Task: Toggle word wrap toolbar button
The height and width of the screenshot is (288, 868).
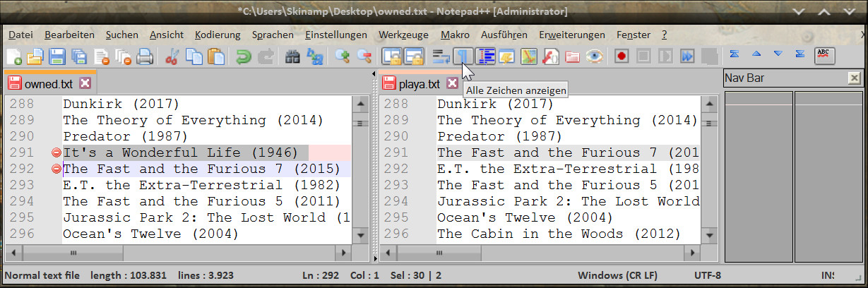Action: coord(441,56)
